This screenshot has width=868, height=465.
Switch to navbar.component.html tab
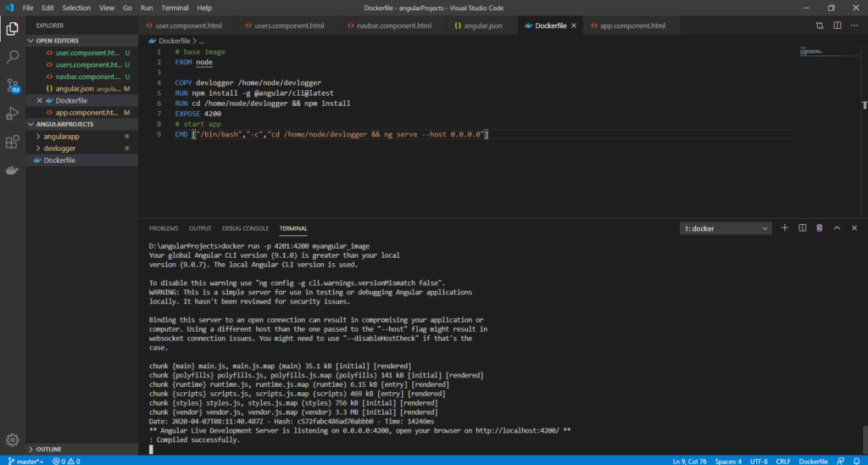click(x=392, y=25)
